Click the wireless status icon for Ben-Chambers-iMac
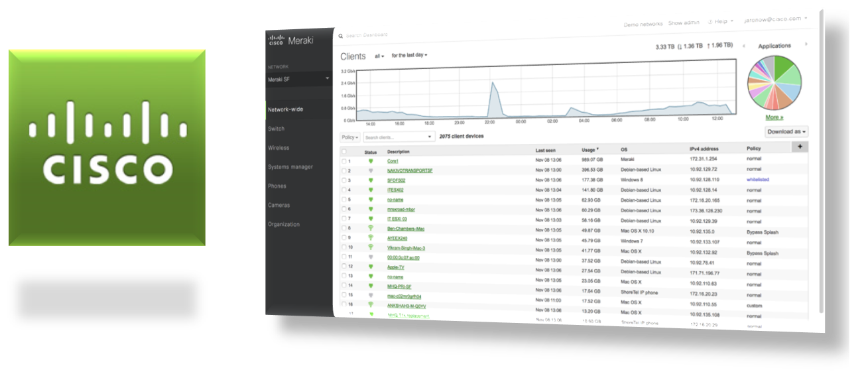Viewport: 868px width, 376px height. (371, 228)
